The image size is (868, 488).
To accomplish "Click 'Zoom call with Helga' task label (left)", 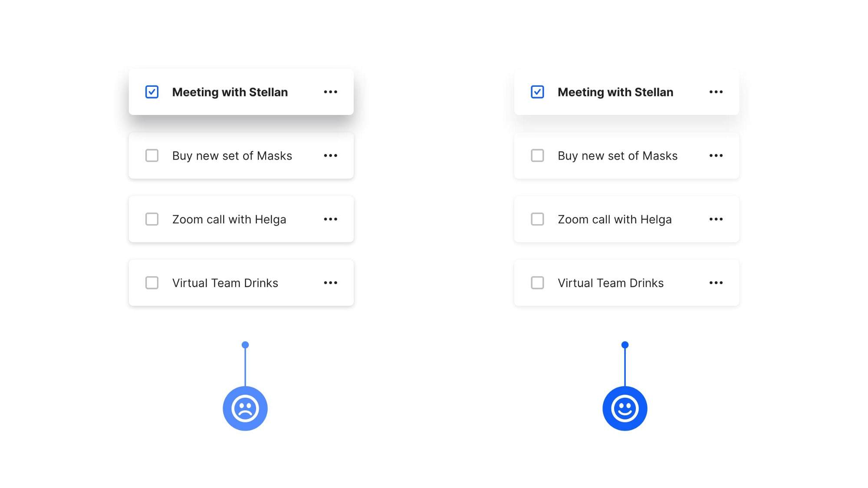I will [229, 219].
